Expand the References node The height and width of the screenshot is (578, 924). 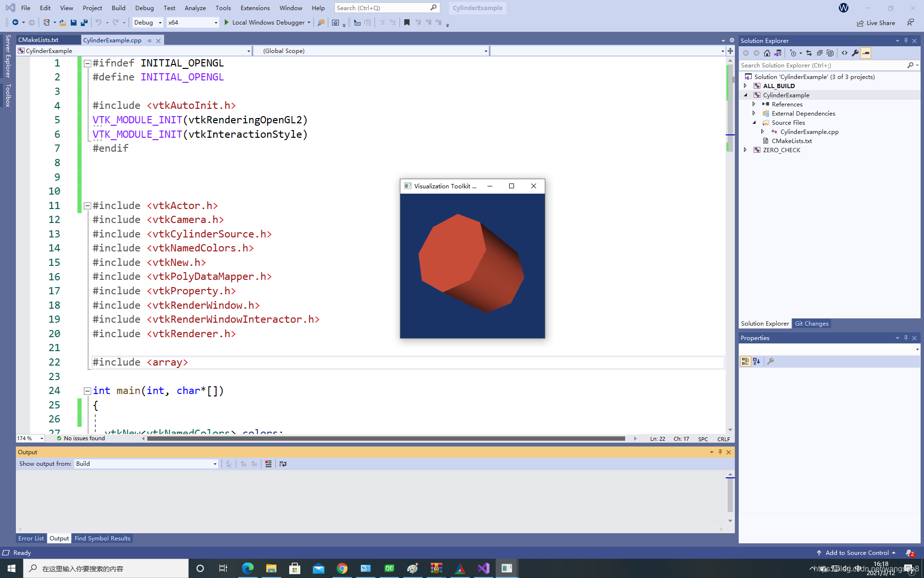tap(754, 104)
